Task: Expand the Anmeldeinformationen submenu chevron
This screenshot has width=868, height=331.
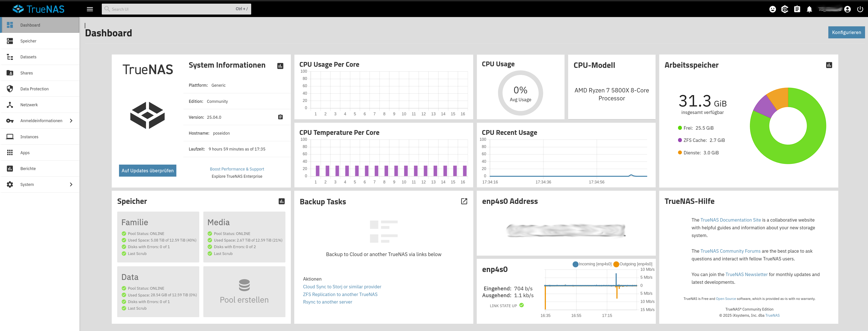Action: coord(71,121)
